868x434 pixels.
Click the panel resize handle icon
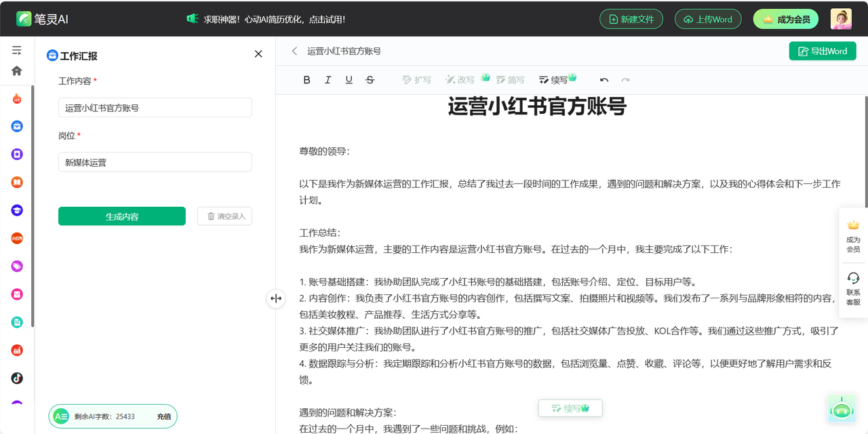275,298
